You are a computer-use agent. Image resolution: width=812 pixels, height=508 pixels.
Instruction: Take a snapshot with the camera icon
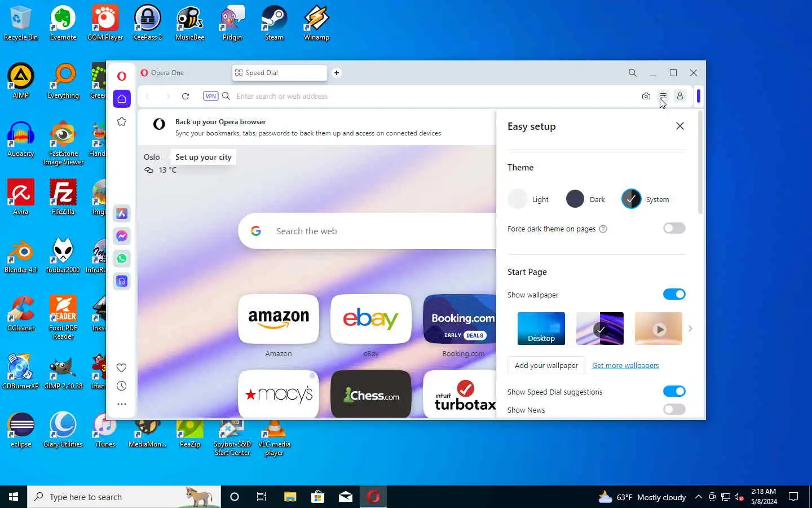point(646,96)
